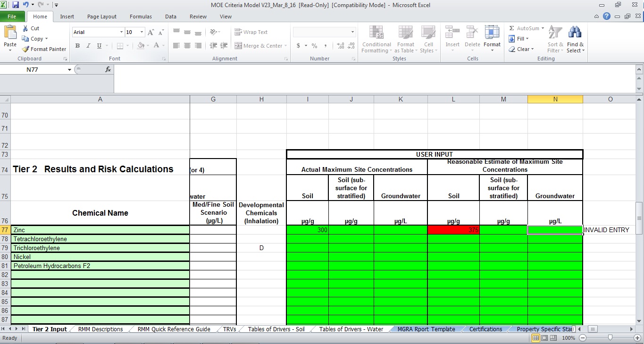The image size is (644, 344).
Task: Switch to the Review tab
Action: click(x=198, y=17)
